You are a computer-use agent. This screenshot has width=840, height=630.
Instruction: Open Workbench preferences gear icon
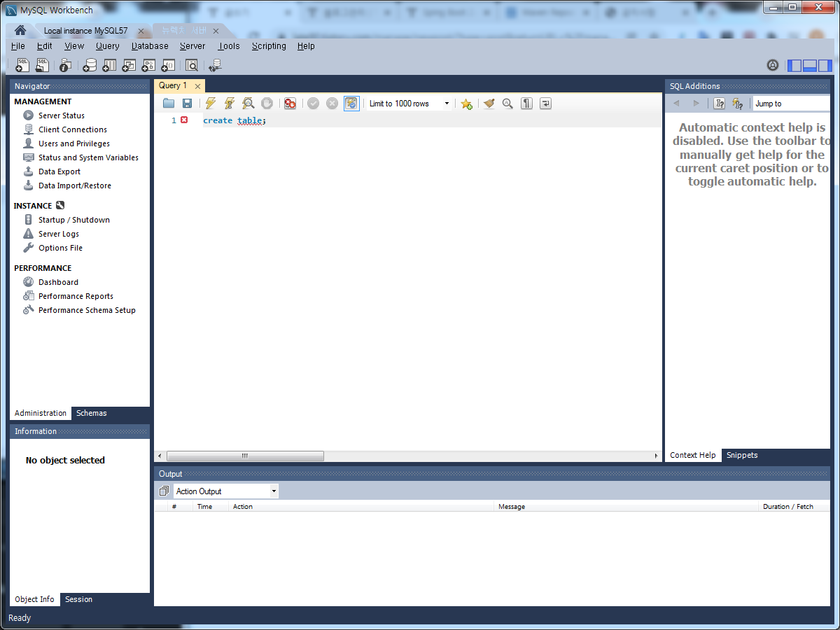click(x=773, y=65)
